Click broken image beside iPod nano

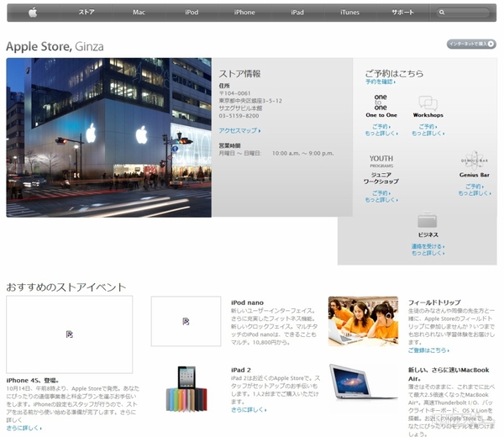(186, 321)
